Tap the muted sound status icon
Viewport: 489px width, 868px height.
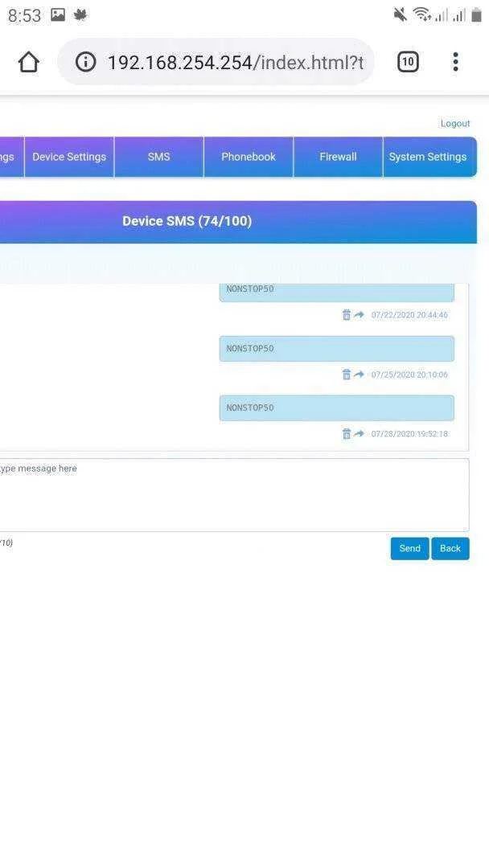click(400, 15)
